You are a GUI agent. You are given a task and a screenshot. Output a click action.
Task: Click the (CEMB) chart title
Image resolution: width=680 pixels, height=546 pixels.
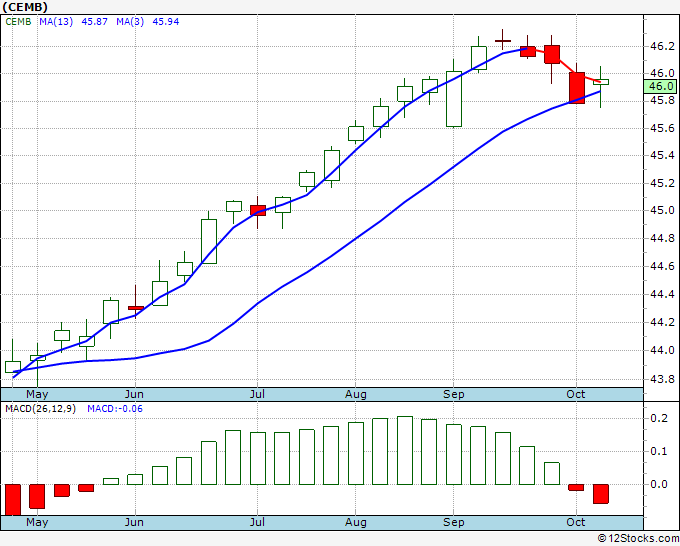[24, 7]
